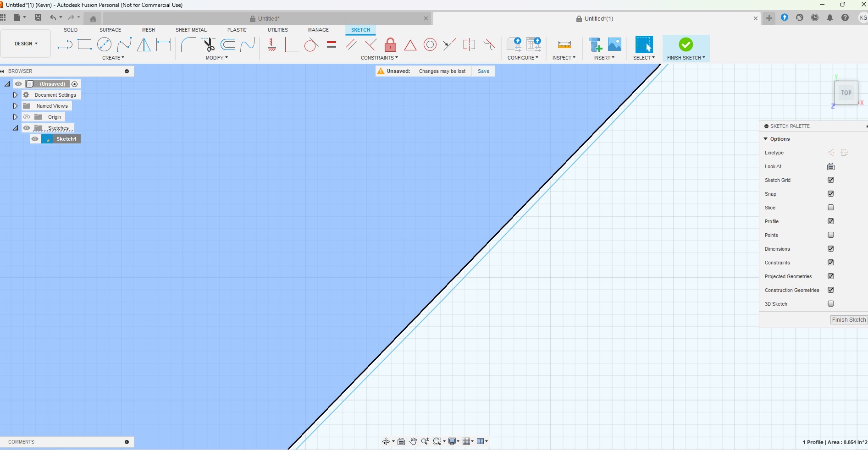Select the Fit Point Spline tool
The width and height of the screenshot is (868, 450).
124,44
